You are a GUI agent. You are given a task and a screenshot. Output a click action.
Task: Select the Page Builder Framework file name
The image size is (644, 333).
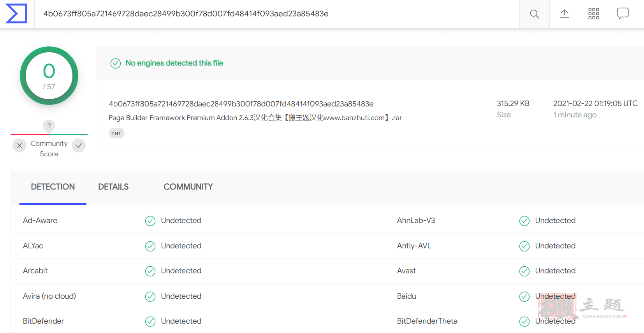[x=255, y=118]
